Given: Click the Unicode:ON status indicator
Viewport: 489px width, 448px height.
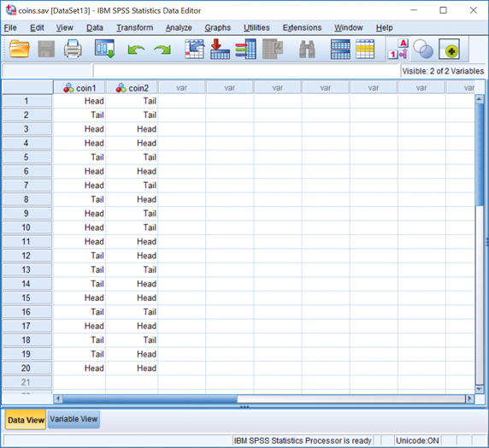Looking at the screenshot, I should point(417,440).
